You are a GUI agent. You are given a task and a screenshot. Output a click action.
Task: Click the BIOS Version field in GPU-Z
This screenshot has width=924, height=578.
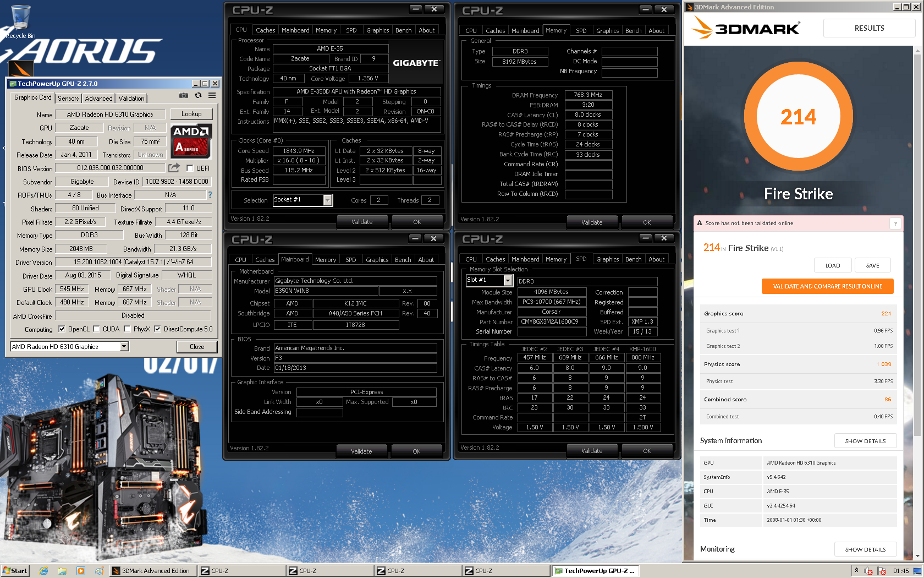pos(110,168)
